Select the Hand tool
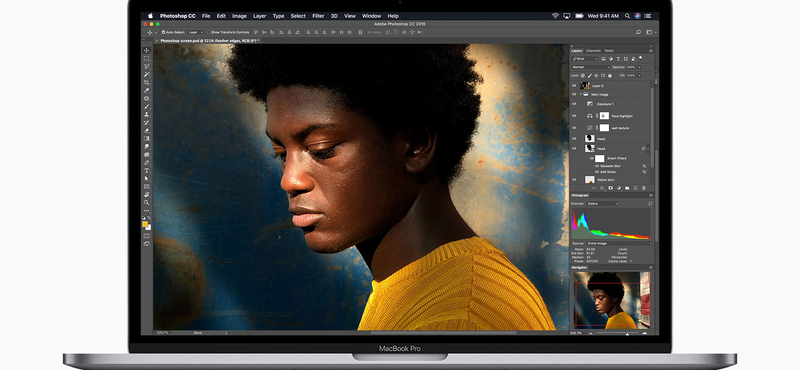This screenshot has height=370, width=800. pyautogui.click(x=147, y=194)
